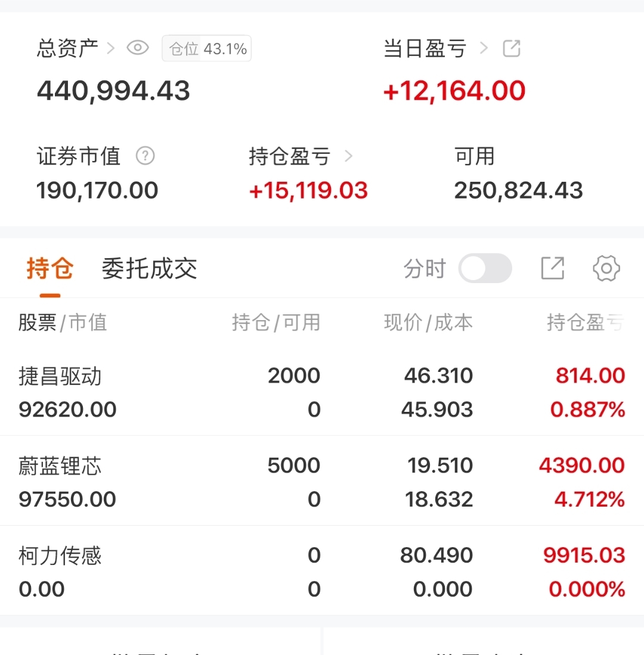Viewport: 644px width, 655px height.
Task: Tap 蔚蓝锂芯 profit 4390.00
Action: [x=582, y=465]
